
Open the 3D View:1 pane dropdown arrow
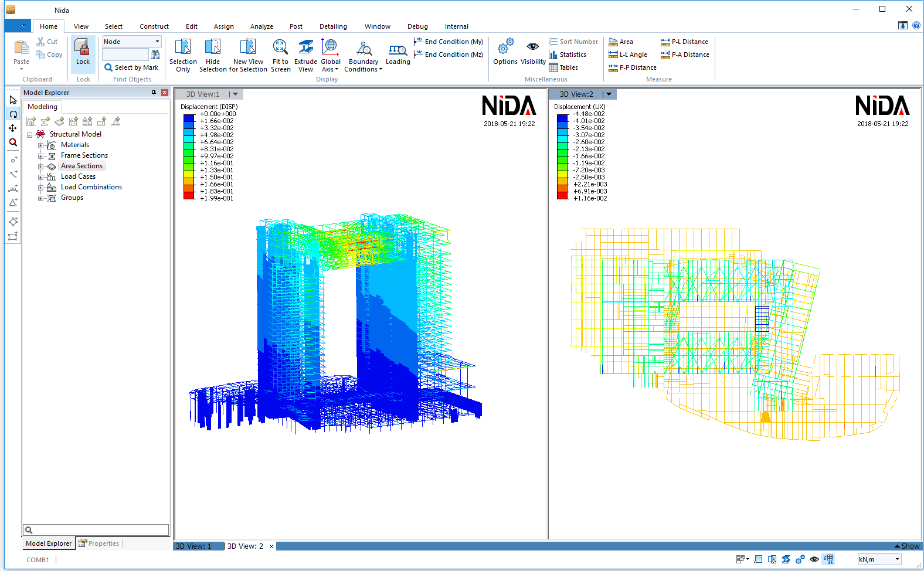pyautogui.click(x=235, y=94)
